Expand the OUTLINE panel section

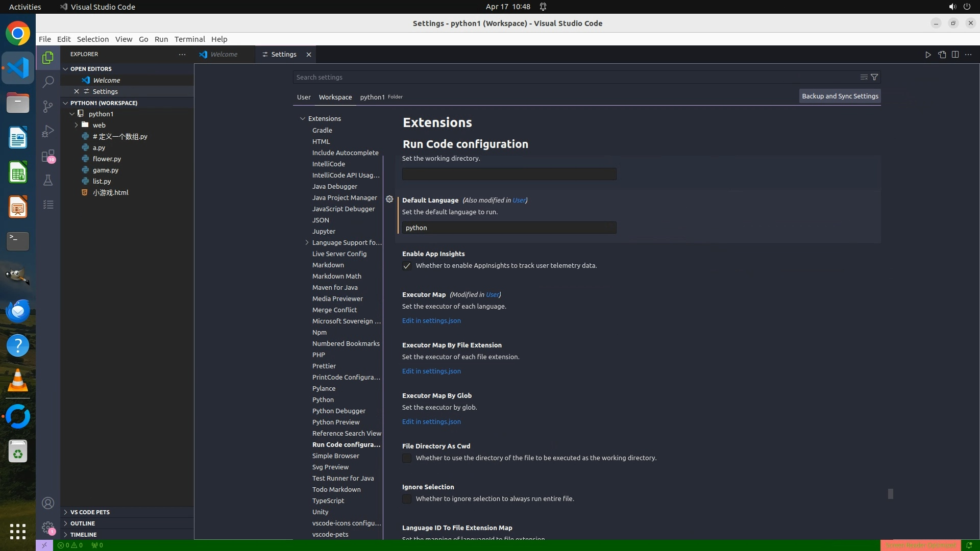point(83,523)
